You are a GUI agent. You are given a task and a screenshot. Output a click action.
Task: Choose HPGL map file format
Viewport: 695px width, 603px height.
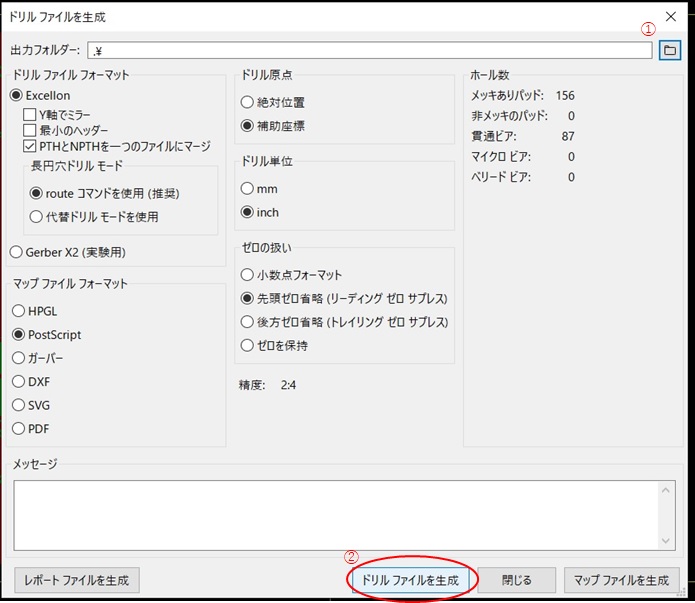[x=19, y=311]
